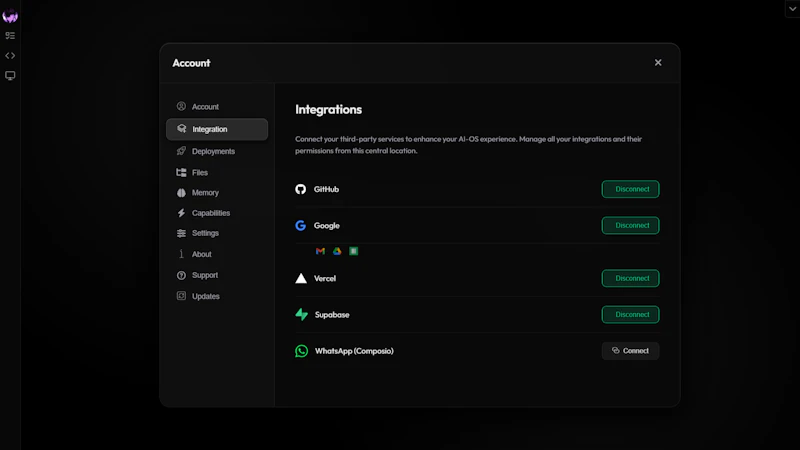Click the Supabase bolt logo

point(302,314)
